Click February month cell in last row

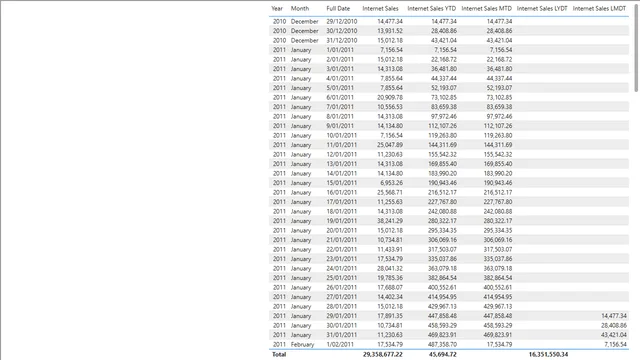(302, 344)
